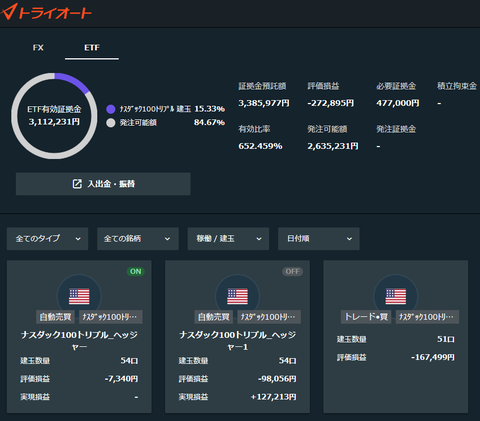The image size is (480, 421).
Task: Click gray 発注可能額 legend dot
Action: (x=111, y=123)
